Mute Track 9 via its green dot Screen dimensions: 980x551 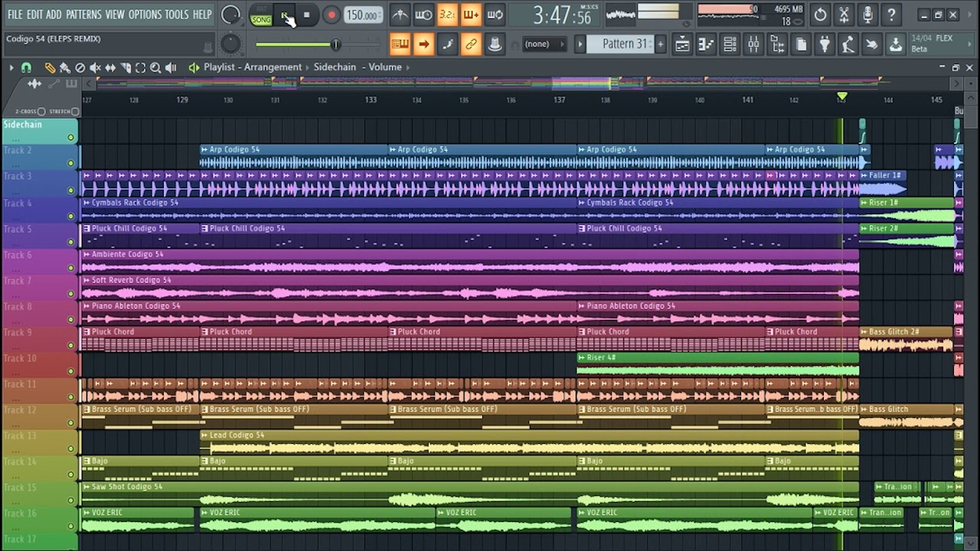coord(70,344)
